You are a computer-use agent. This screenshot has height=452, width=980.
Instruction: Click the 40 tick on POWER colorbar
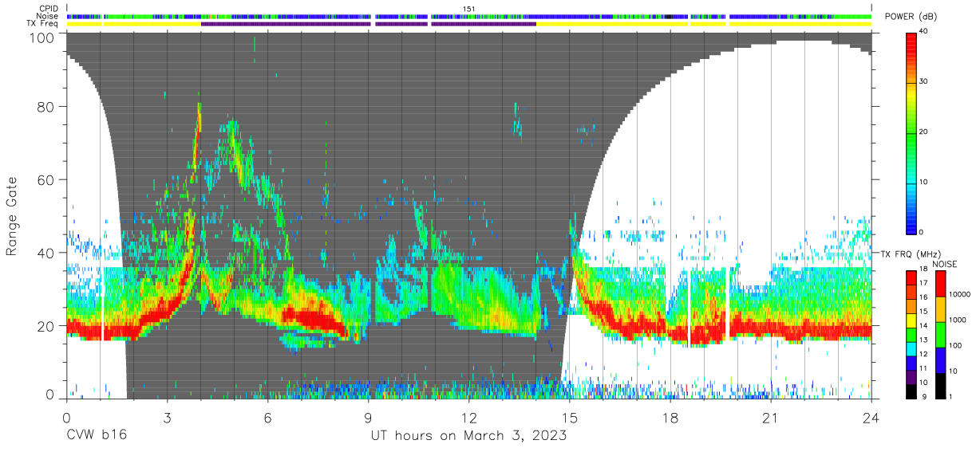925,32
